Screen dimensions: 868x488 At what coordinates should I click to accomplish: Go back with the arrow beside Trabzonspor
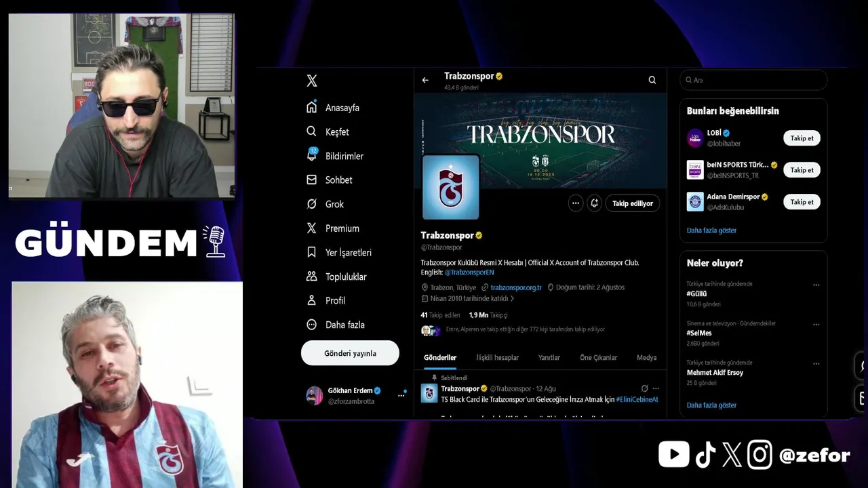point(425,80)
